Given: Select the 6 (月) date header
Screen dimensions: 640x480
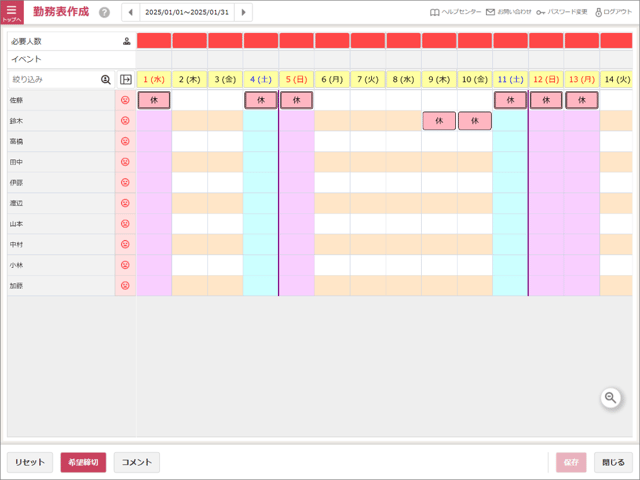Looking at the screenshot, I should coord(332,80).
